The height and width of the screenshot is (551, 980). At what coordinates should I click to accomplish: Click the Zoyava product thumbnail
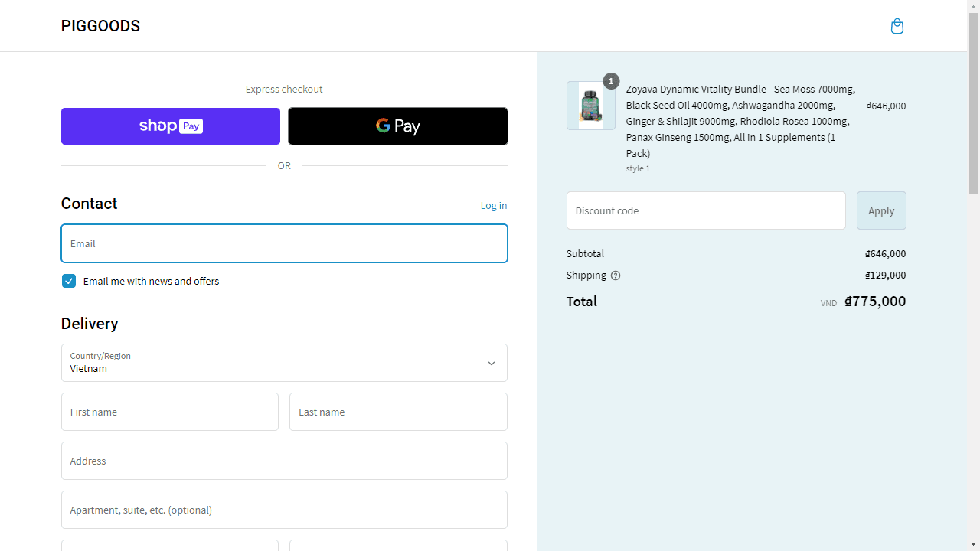point(590,106)
